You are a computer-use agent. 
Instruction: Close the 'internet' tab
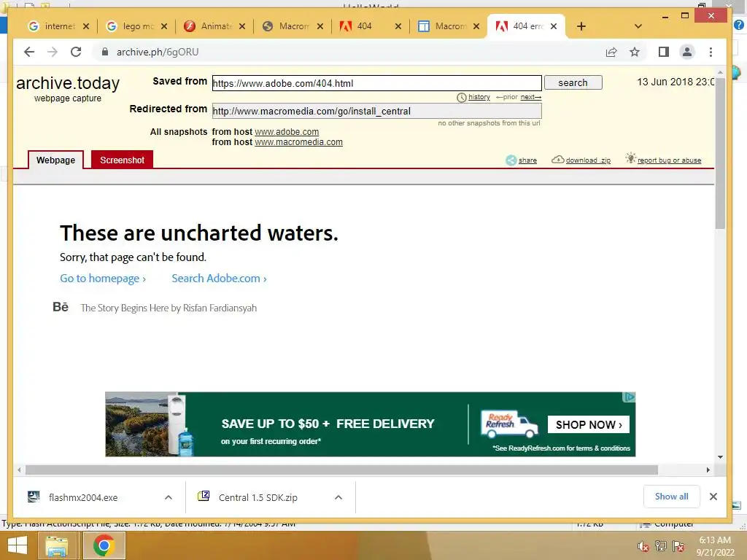[86, 26]
